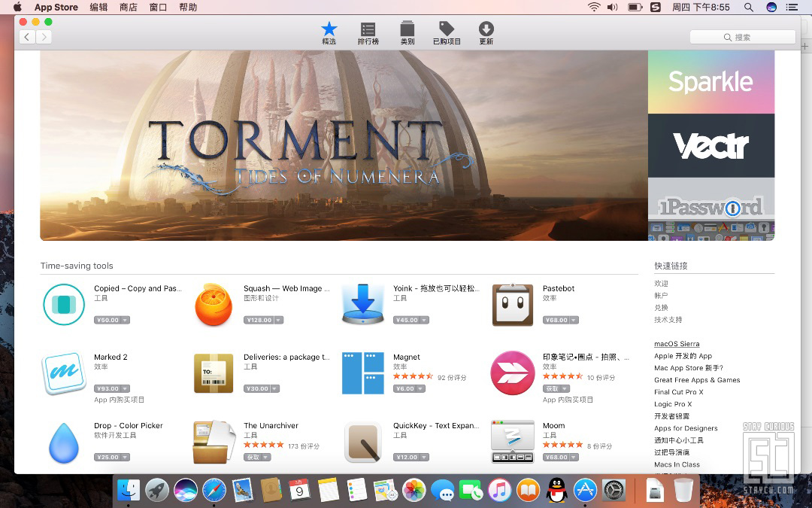Open the Torment: Tides of Numenera banner
The image size is (812, 508).
pos(344,146)
